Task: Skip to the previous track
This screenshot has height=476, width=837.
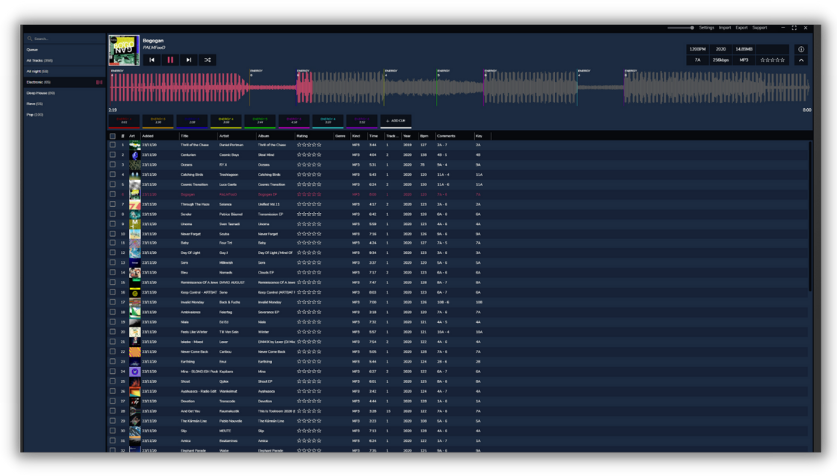Action: [152, 60]
